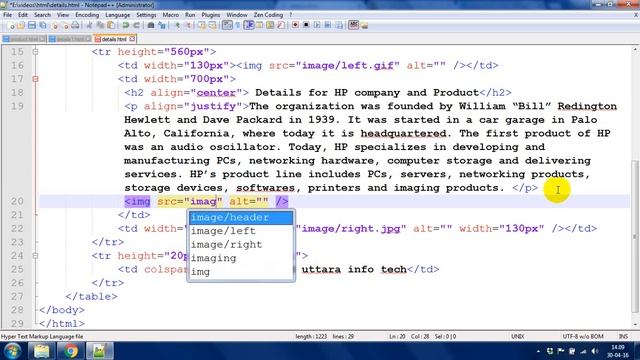Close the active details.html tab
640x360 pixels.
coord(132,39)
